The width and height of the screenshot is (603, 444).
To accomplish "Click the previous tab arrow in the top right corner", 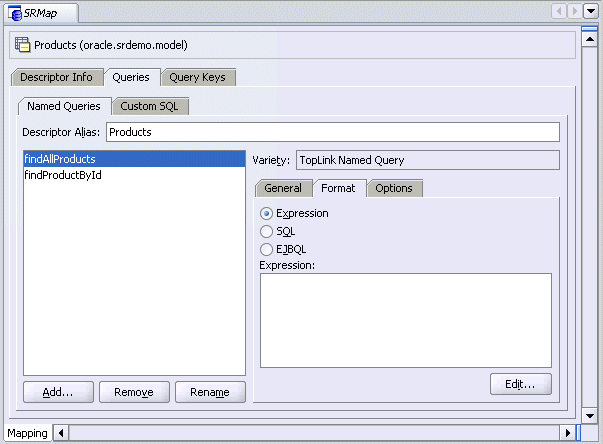I will [558, 11].
